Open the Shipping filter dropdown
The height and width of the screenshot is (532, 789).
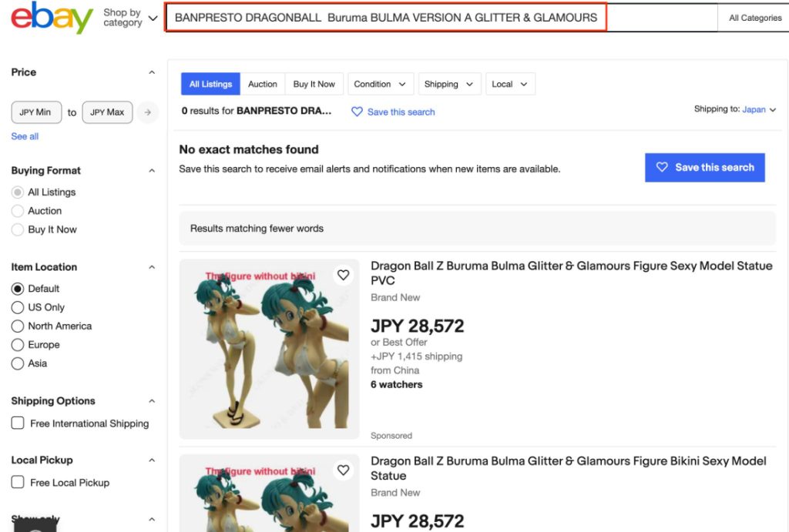[449, 84]
